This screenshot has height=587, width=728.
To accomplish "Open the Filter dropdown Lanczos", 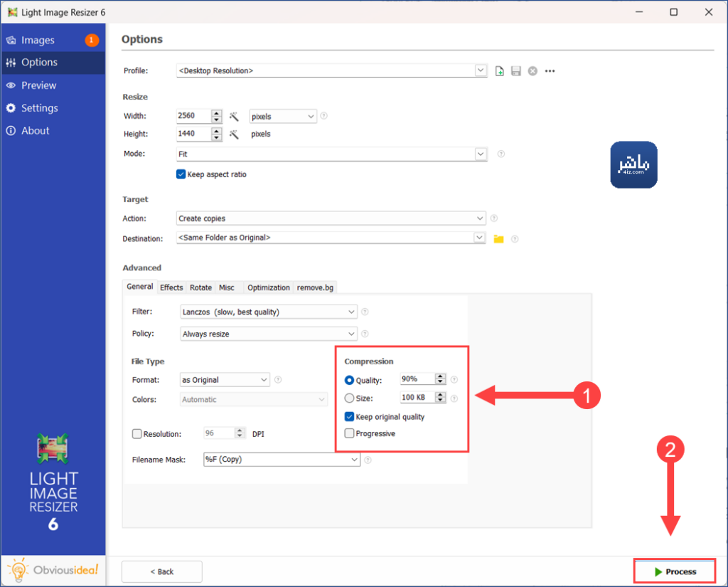I will click(268, 312).
